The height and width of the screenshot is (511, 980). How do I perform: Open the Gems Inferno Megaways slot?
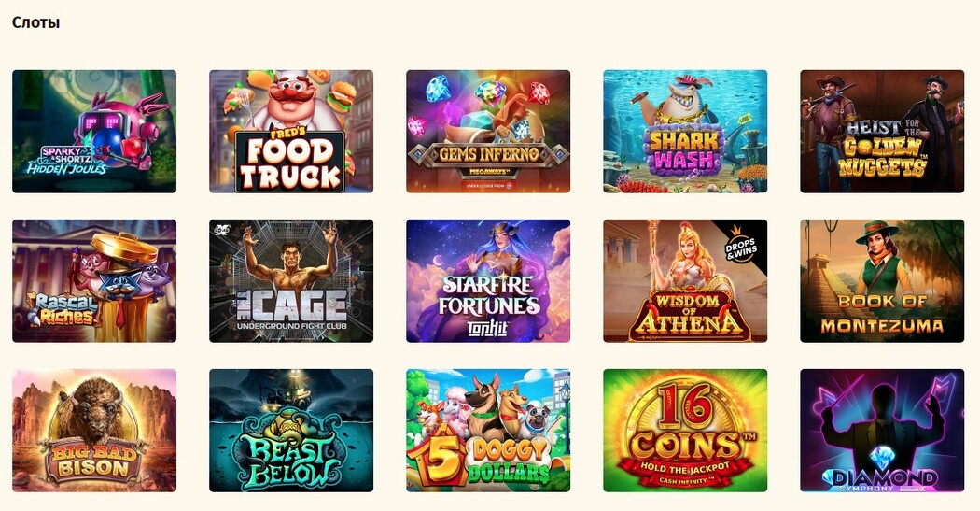[x=488, y=132]
